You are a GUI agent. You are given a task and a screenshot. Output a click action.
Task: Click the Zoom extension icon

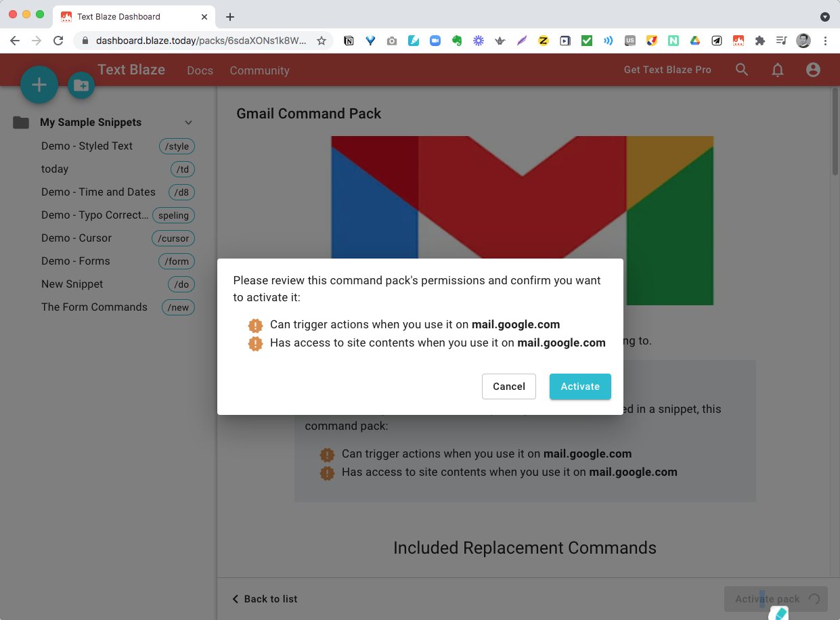pyautogui.click(x=435, y=41)
